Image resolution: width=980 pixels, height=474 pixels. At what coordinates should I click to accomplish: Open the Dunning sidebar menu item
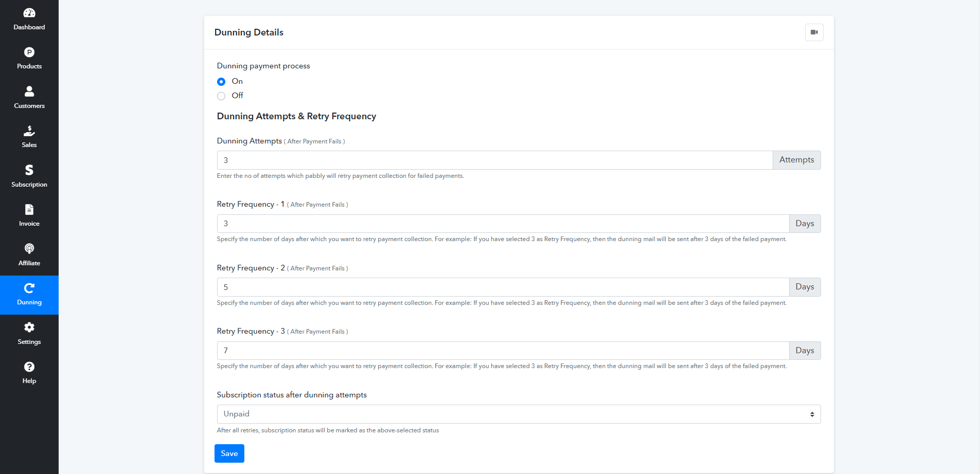pos(29,295)
